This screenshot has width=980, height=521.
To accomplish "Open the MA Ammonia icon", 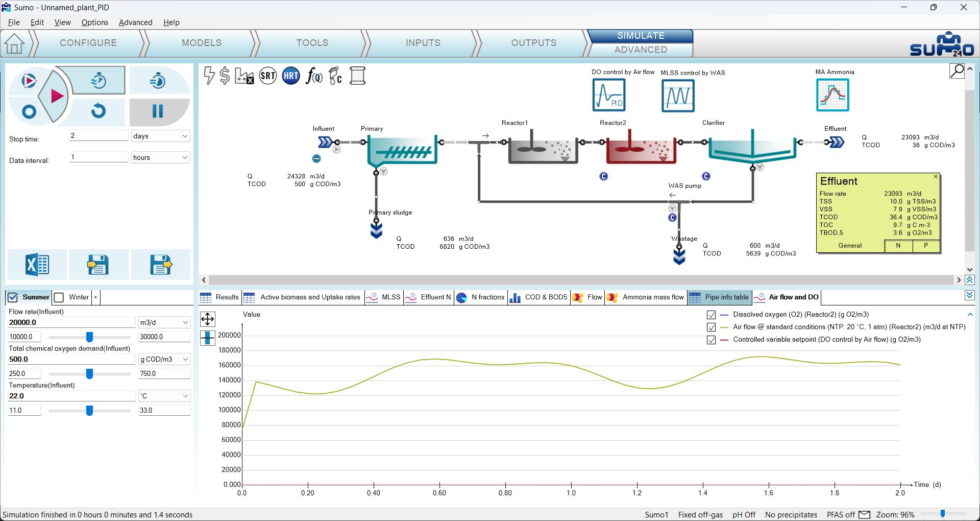I will [x=832, y=95].
